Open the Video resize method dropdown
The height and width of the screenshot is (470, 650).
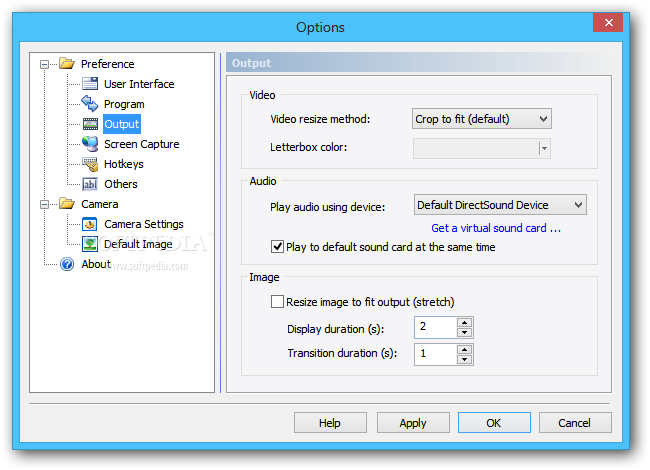pos(481,119)
